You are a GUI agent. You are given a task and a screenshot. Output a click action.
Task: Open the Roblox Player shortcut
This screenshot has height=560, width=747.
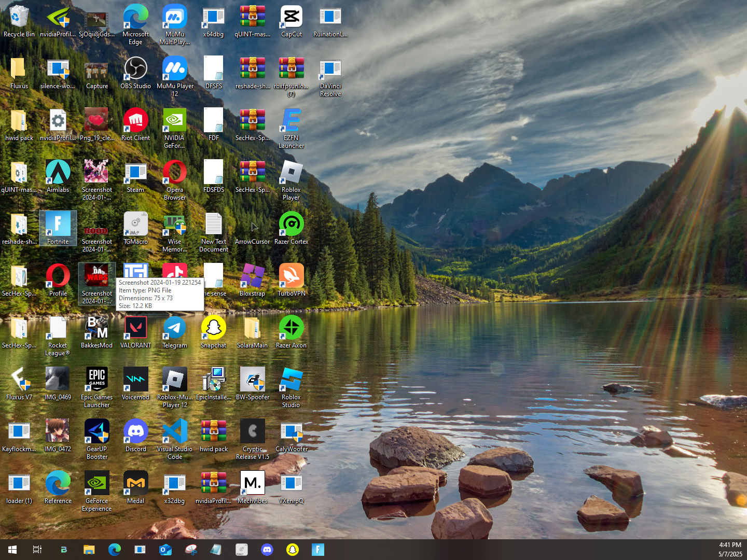(292, 180)
